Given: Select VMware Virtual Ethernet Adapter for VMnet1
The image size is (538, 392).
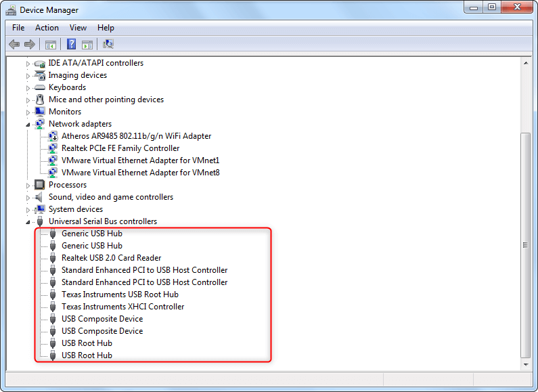Looking at the screenshot, I should tap(140, 160).
